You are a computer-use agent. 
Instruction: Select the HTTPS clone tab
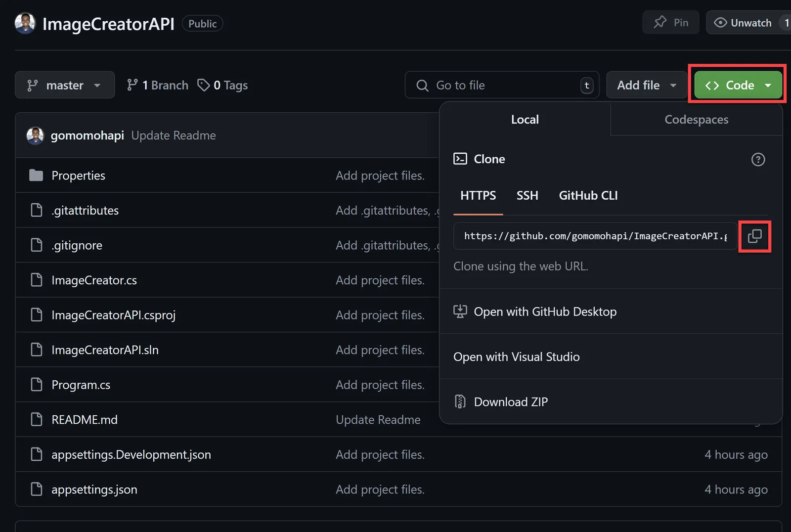point(478,196)
